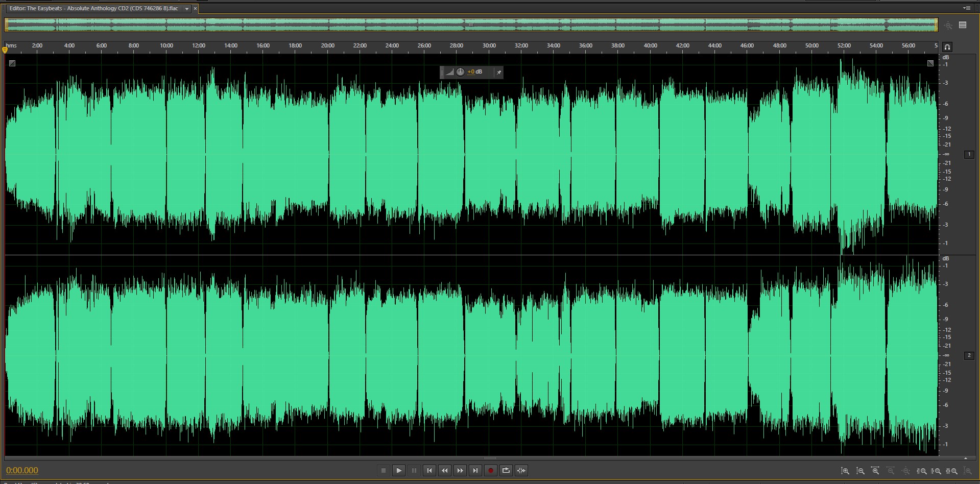The height and width of the screenshot is (484, 980).
Task: Start recording with the red Record button
Action: (491, 471)
